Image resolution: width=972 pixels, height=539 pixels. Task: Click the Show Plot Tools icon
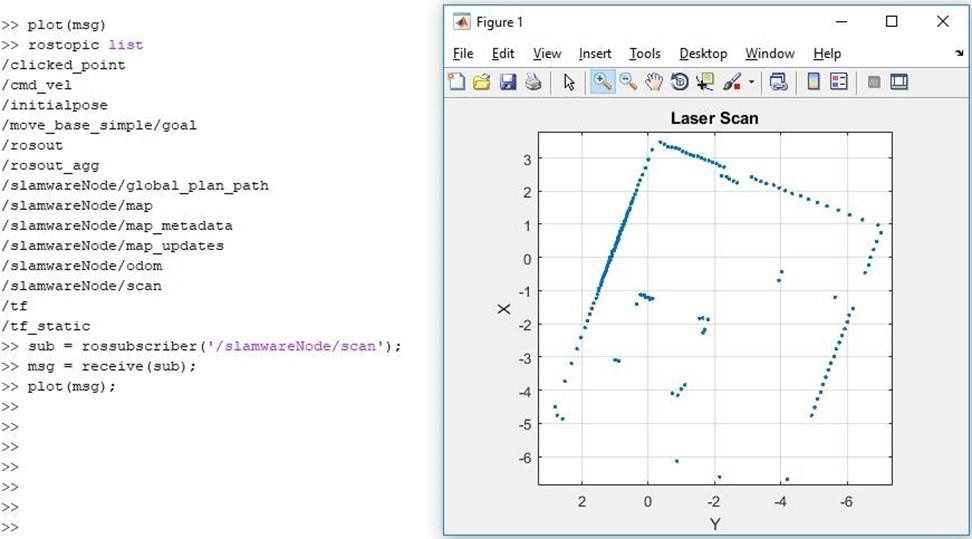899,82
